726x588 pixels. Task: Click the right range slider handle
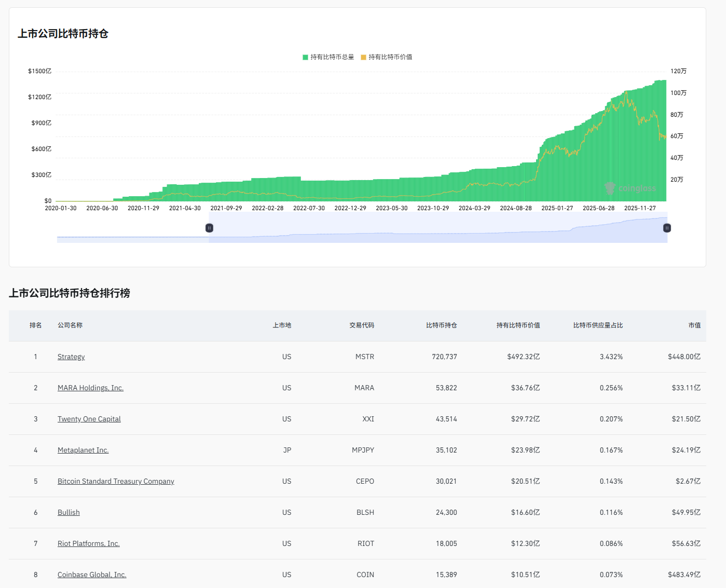click(x=667, y=228)
